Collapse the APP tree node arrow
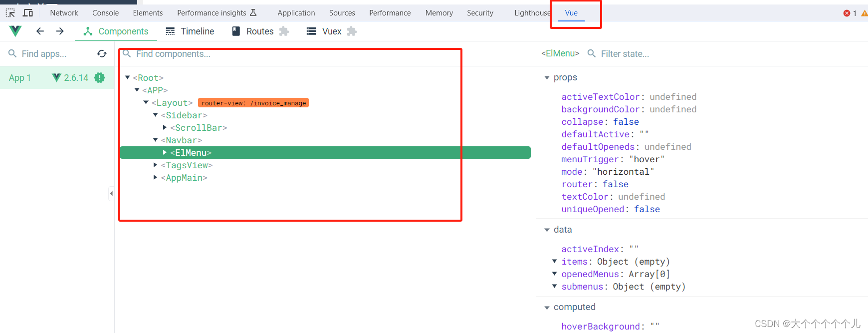The width and height of the screenshot is (868, 333). pyautogui.click(x=137, y=90)
